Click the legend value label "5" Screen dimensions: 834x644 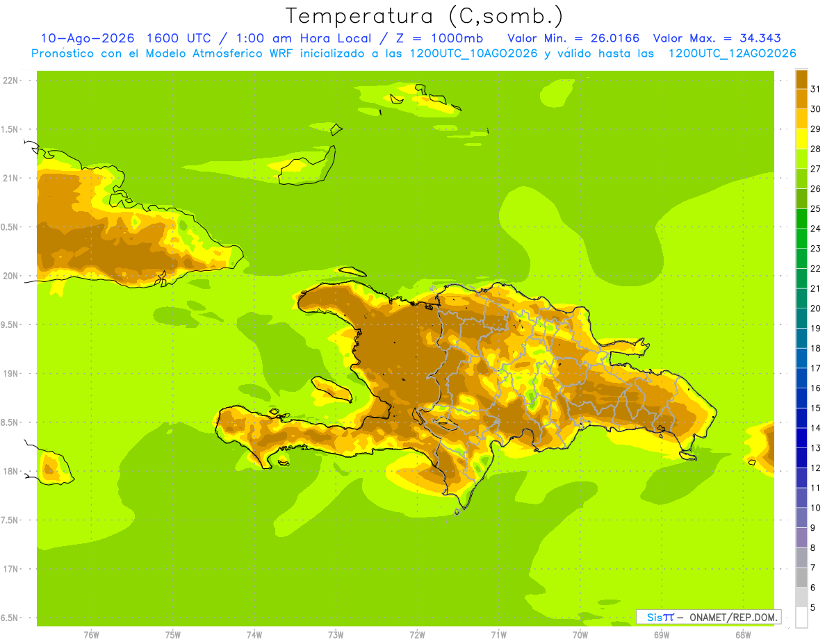coord(813,608)
